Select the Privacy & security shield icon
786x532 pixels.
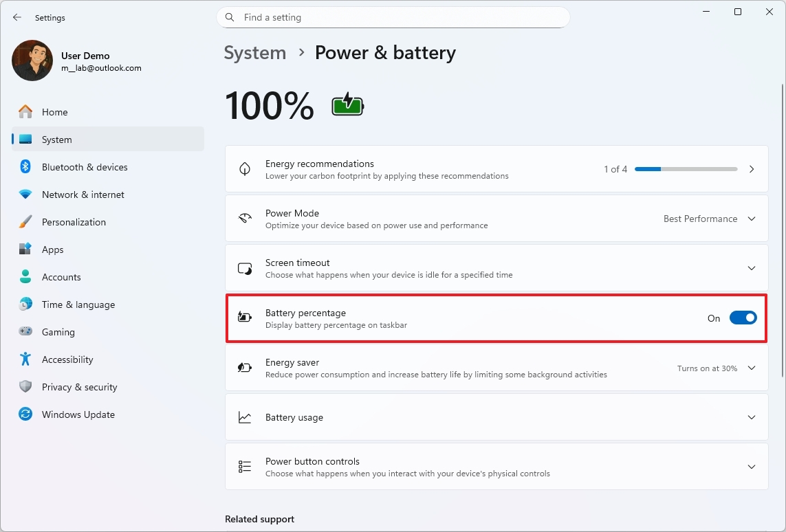point(24,386)
